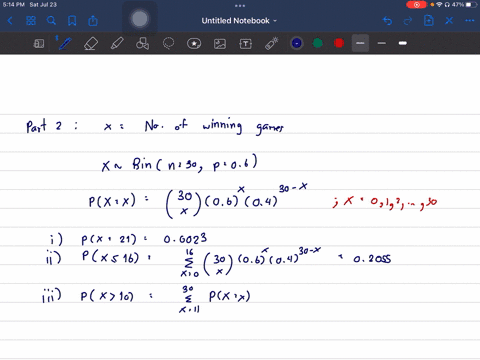
Task: Tap the back arrow to exit notebook
Action: point(10,21)
